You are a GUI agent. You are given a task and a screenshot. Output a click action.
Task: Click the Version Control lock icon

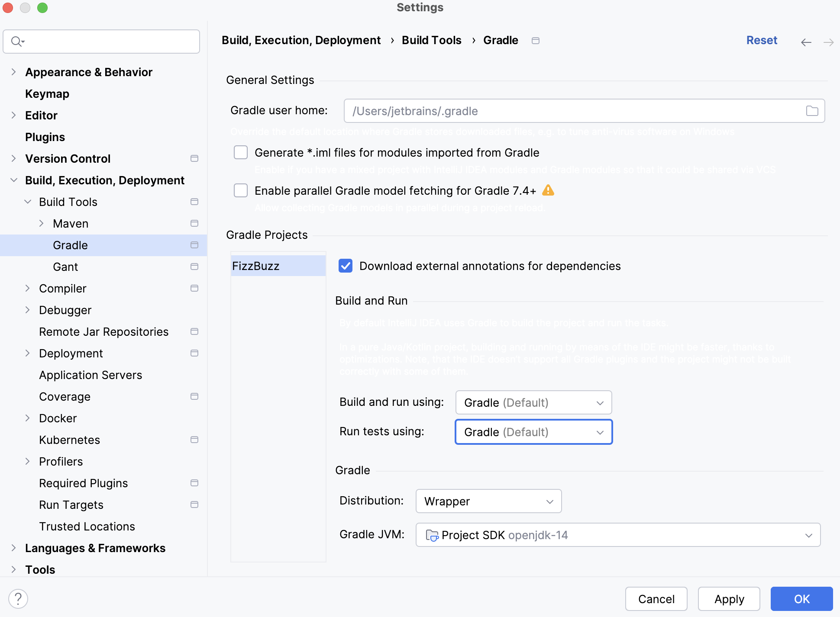(194, 158)
